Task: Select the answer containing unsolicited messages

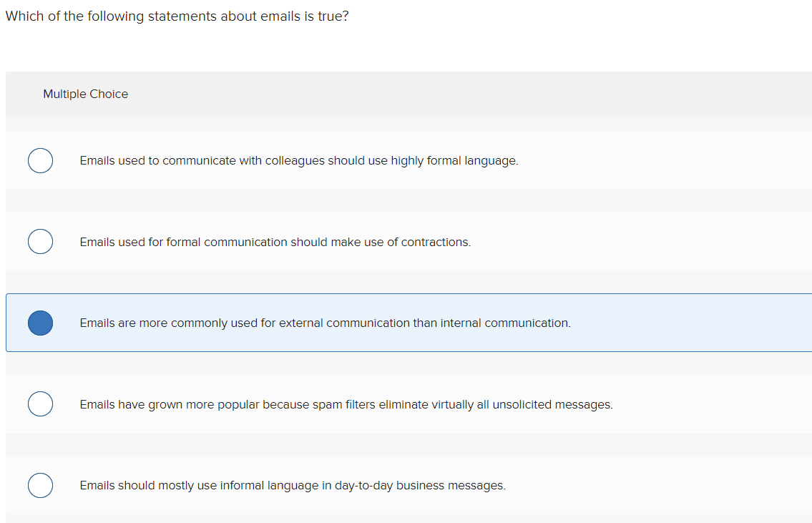Action: (x=346, y=404)
